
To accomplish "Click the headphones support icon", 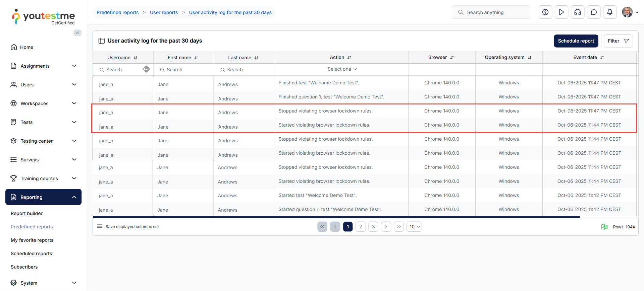I will [x=578, y=12].
